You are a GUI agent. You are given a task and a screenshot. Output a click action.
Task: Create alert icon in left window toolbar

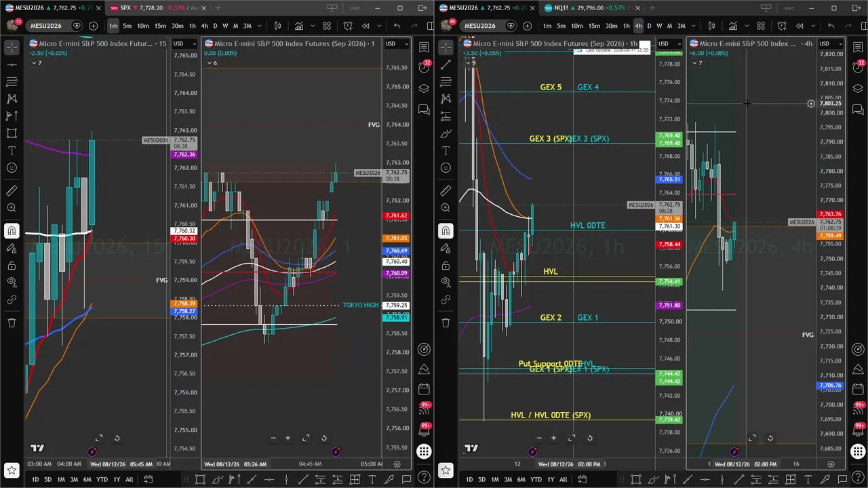(348, 26)
